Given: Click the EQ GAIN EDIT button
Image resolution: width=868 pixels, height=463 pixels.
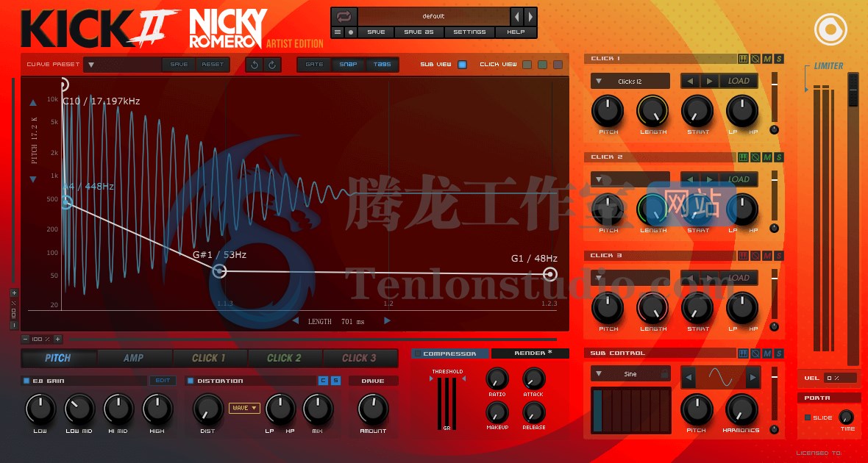Looking at the screenshot, I should [x=163, y=381].
